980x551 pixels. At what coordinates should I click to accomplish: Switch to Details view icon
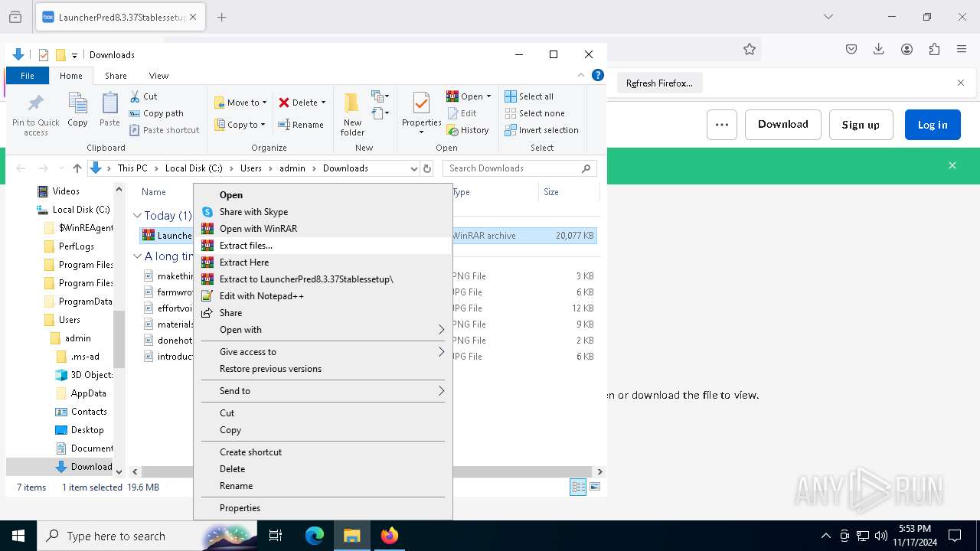tap(579, 487)
